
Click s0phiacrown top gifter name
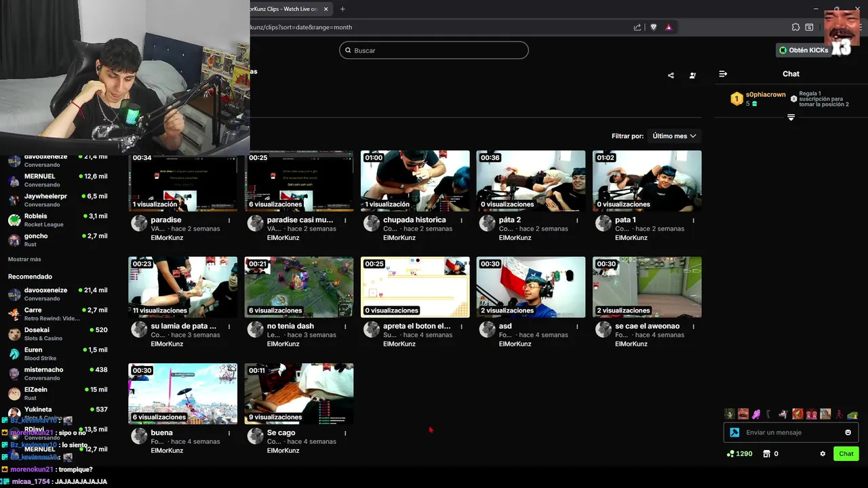(765, 94)
